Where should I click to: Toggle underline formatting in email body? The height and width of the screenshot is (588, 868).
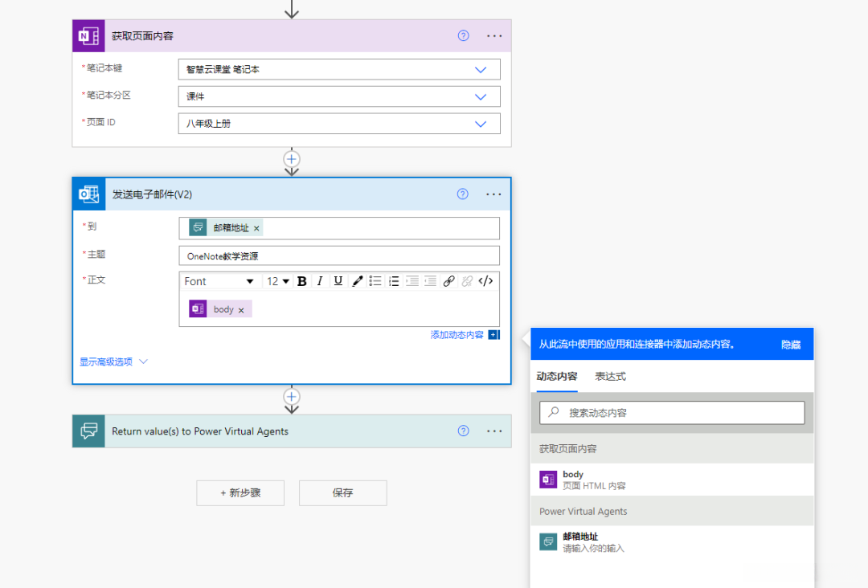point(338,282)
